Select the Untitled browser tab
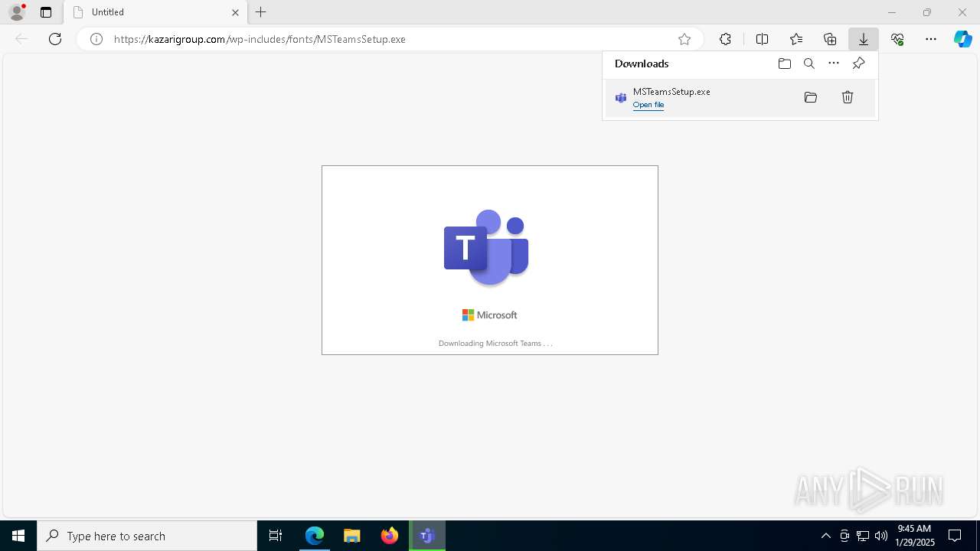This screenshot has height=551, width=980. (x=155, y=12)
